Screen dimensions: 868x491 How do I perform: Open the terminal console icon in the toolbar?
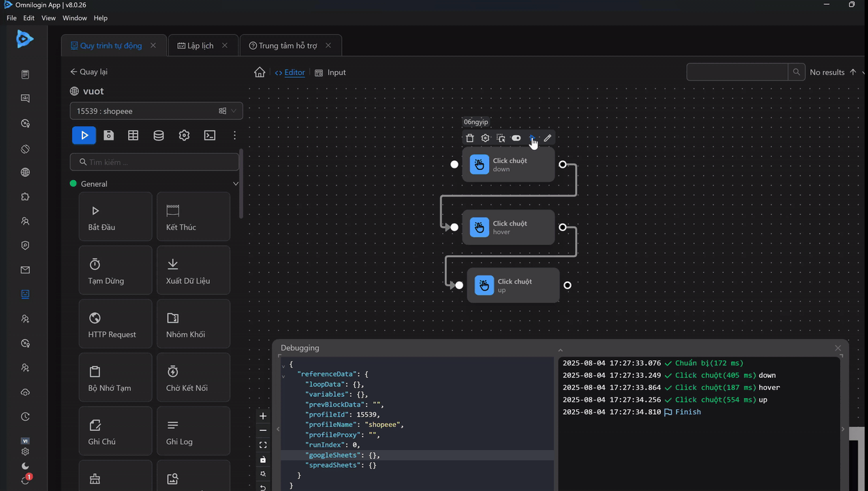coord(210,135)
